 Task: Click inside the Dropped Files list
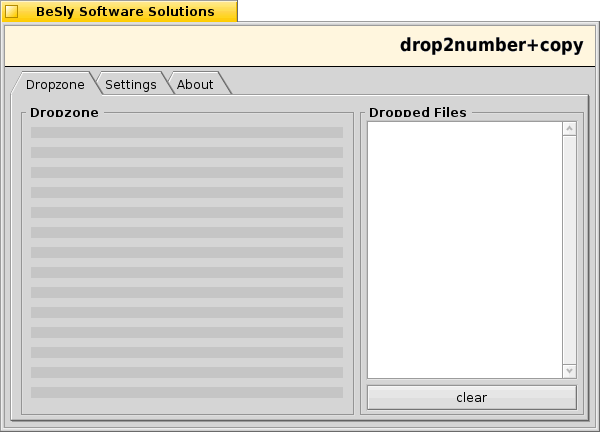[464, 250]
